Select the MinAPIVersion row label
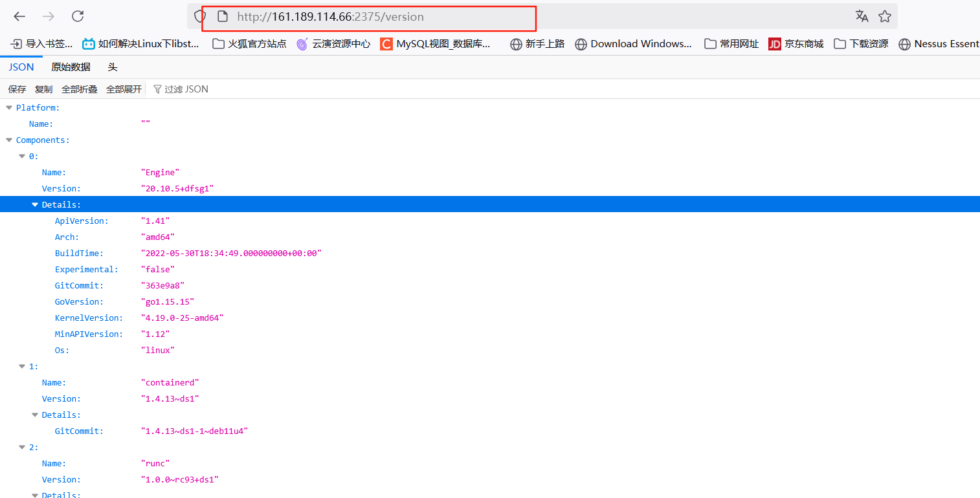Screen dimensions: 980x498 pyautogui.click(x=89, y=334)
